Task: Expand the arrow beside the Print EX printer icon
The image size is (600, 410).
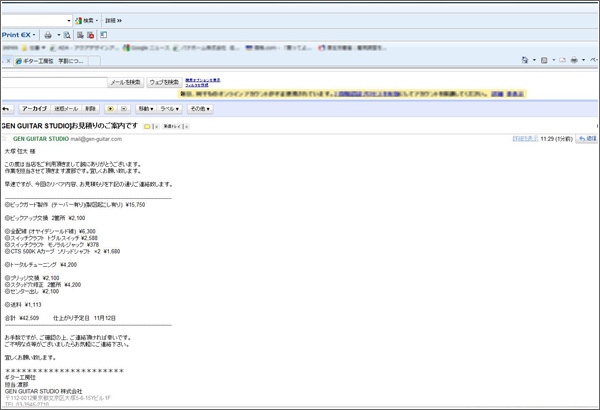Action: [x=59, y=35]
